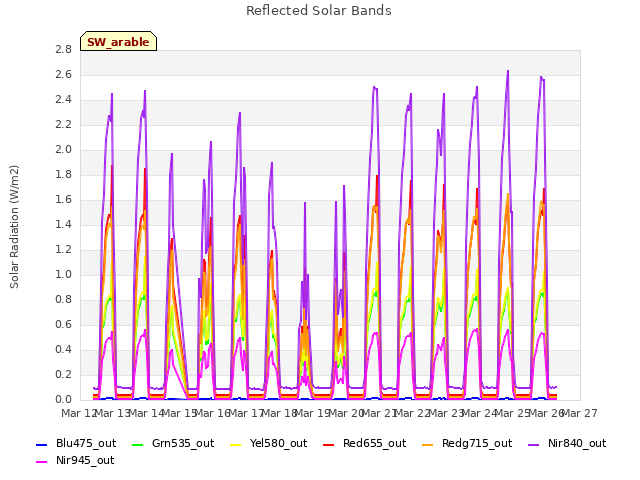Click the blue Blu475_out legend color marker
640x480 pixels.
click(42, 444)
